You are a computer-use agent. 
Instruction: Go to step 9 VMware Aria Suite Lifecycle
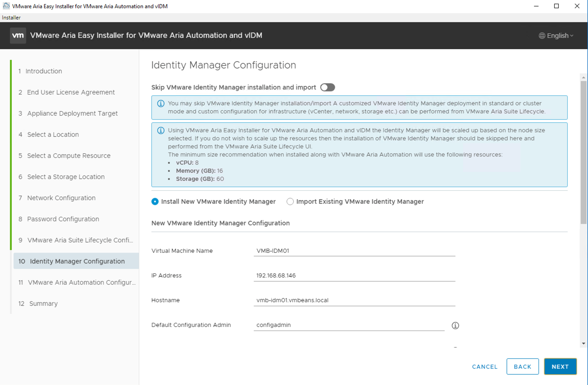click(76, 240)
